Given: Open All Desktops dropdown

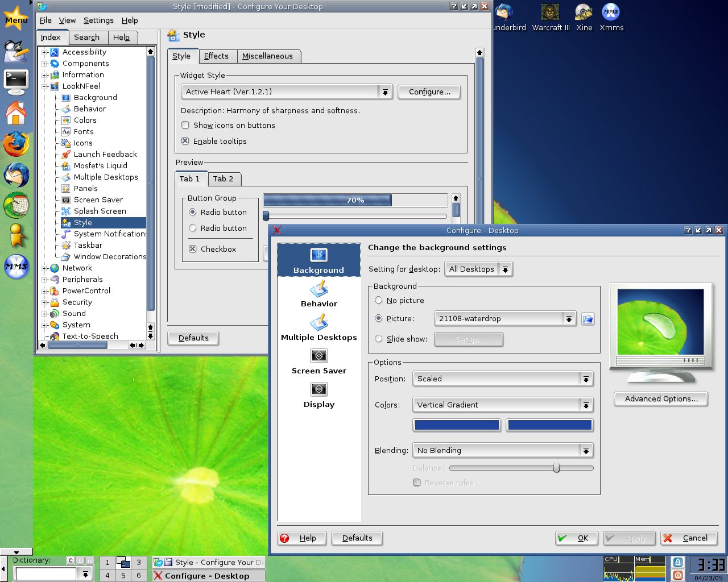Looking at the screenshot, I should [x=478, y=269].
